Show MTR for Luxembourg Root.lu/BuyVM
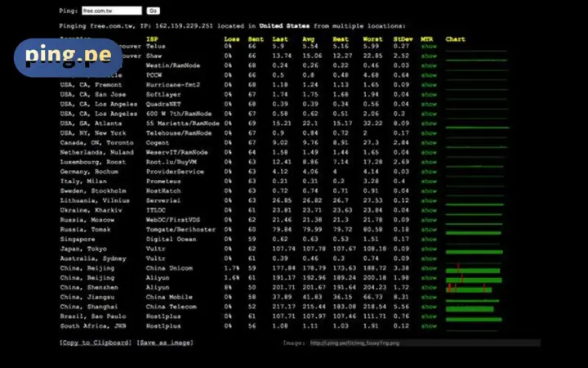The width and height of the screenshot is (588, 368). (429, 162)
